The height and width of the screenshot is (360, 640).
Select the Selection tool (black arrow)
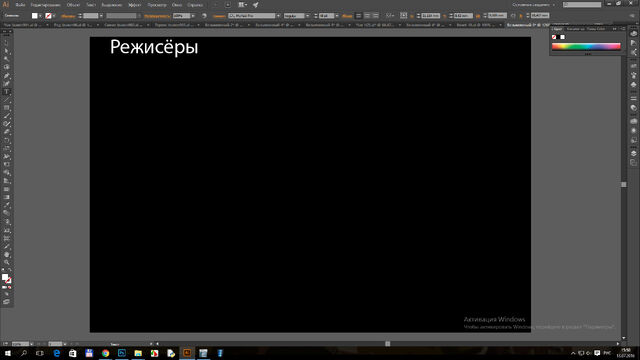pyautogui.click(x=7, y=43)
